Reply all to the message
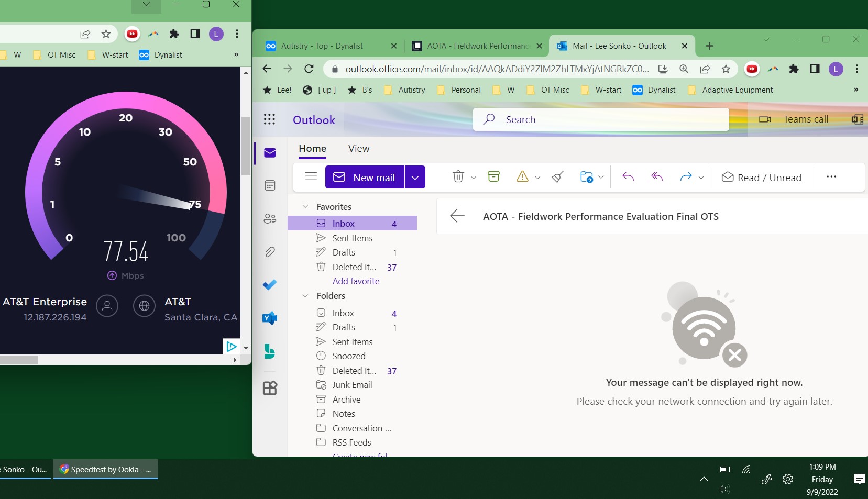 pyautogui.click(x=657, y=177)
